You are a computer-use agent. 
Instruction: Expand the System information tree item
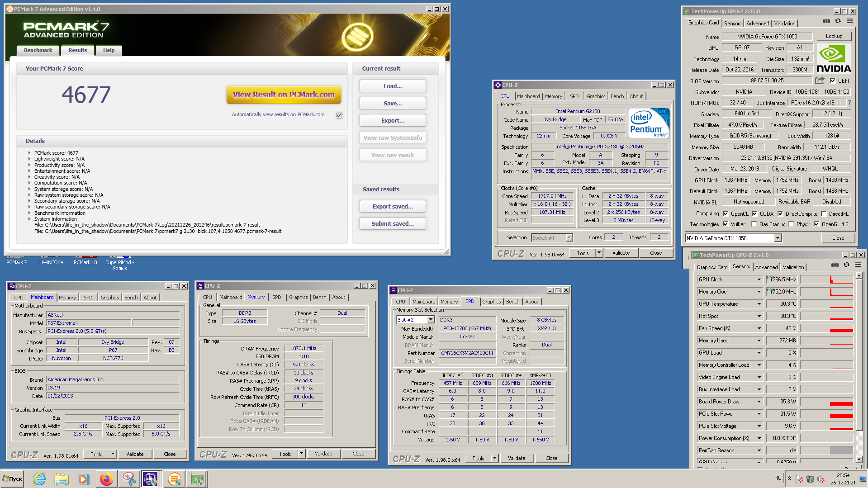[x=29, y=219]
